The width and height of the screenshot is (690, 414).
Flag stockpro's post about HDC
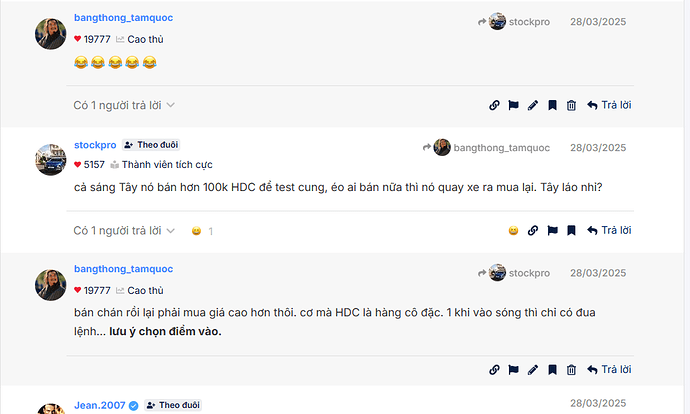pos(552,231)
